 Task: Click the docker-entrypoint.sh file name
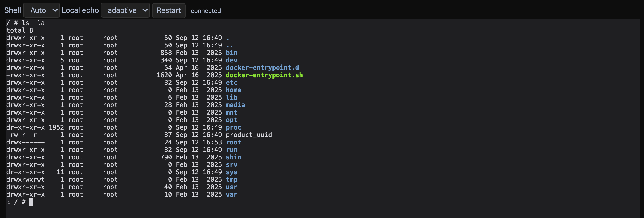[x=264, y=75]
